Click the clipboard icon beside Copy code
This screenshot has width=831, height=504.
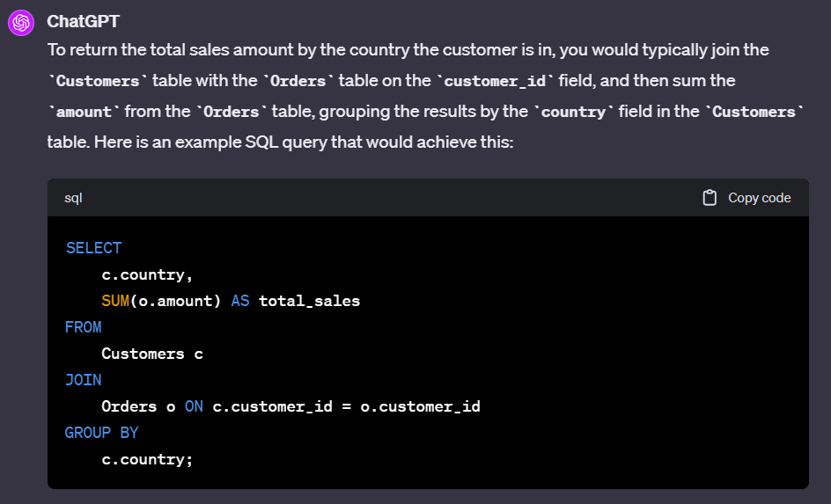click(x=710, y=198)
